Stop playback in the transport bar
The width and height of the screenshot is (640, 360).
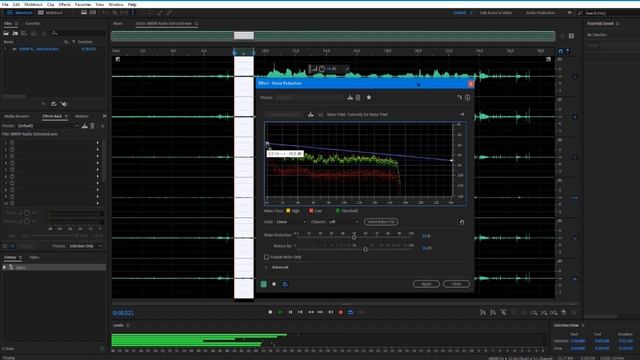point(270,312)
